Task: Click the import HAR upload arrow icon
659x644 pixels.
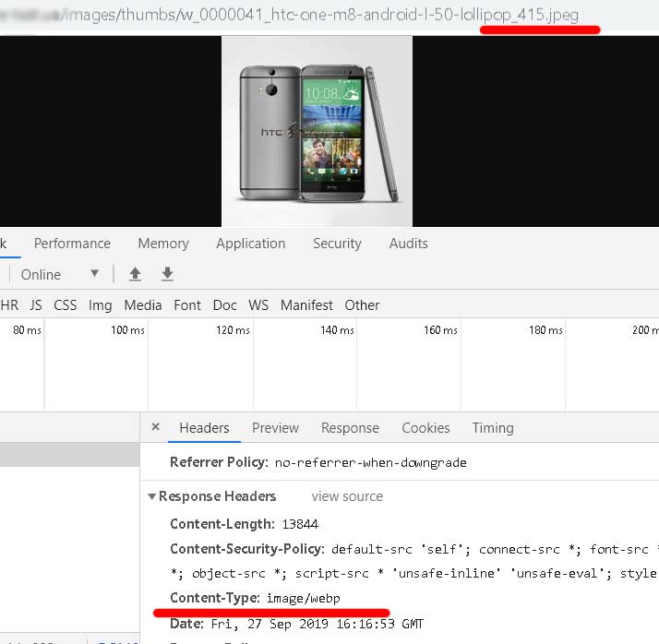Action: 135,274
